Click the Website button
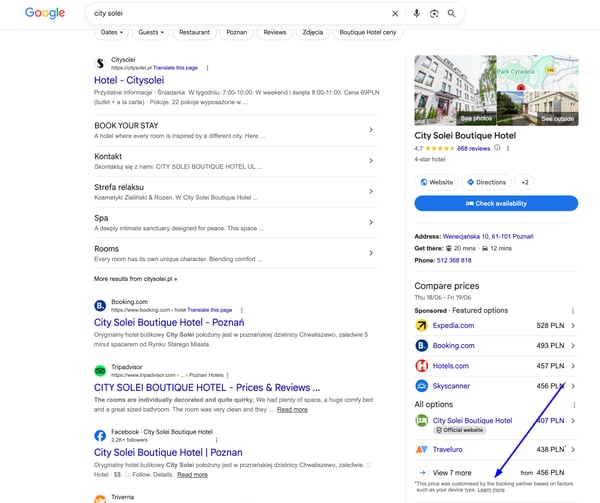The width and height of the screenshot is (600, 503). pyautogui.click(x=437, y=182)
